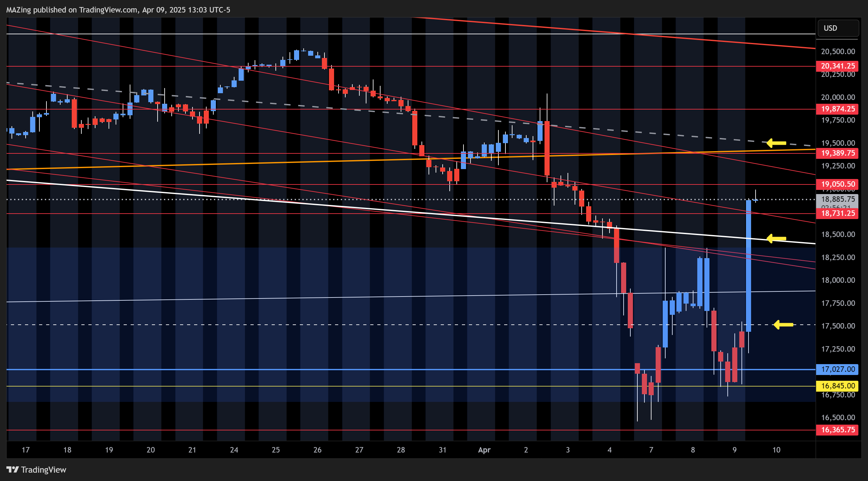Click the MAZing published header text

[118, 10]
